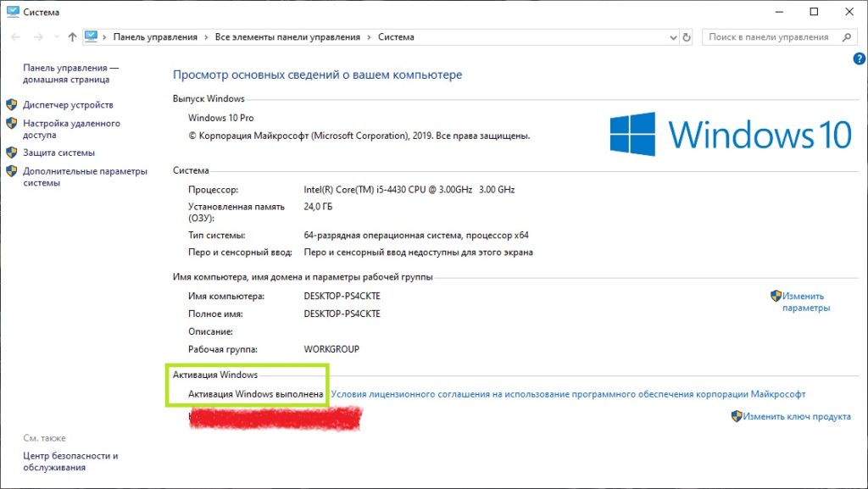Viewport: 868px width, 489px height.
Task: Click the forward navigation arrow
Action: (x=38, y=37)
